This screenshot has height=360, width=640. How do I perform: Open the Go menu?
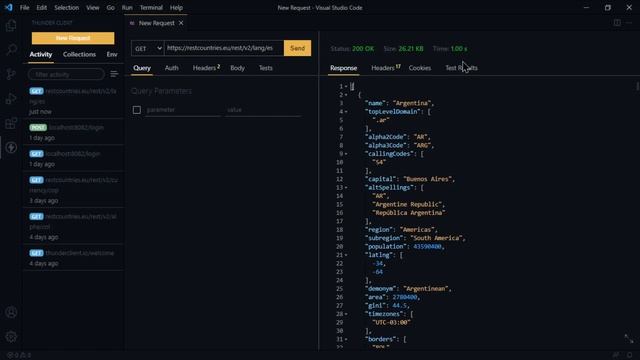(x=110, y=7)
